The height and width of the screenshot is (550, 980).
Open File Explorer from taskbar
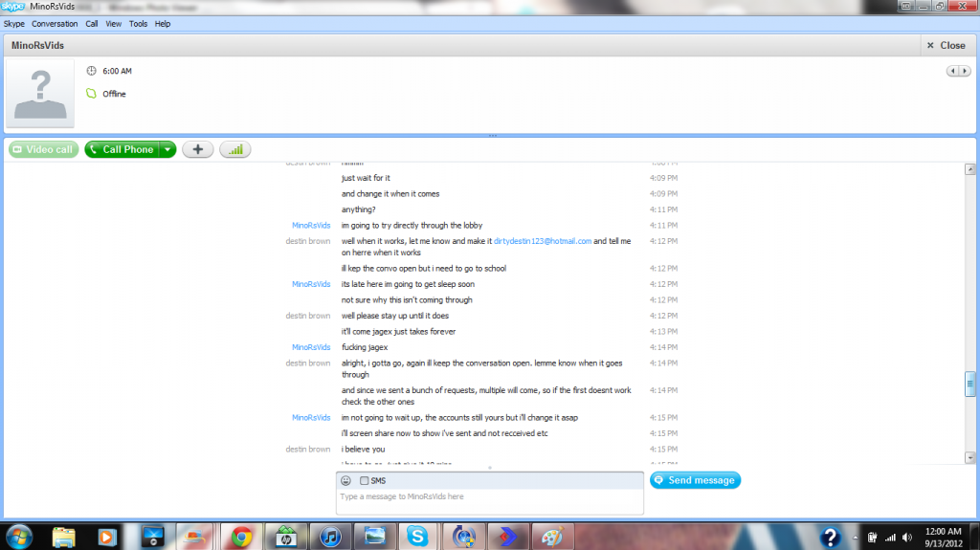(x=64, y=537)
